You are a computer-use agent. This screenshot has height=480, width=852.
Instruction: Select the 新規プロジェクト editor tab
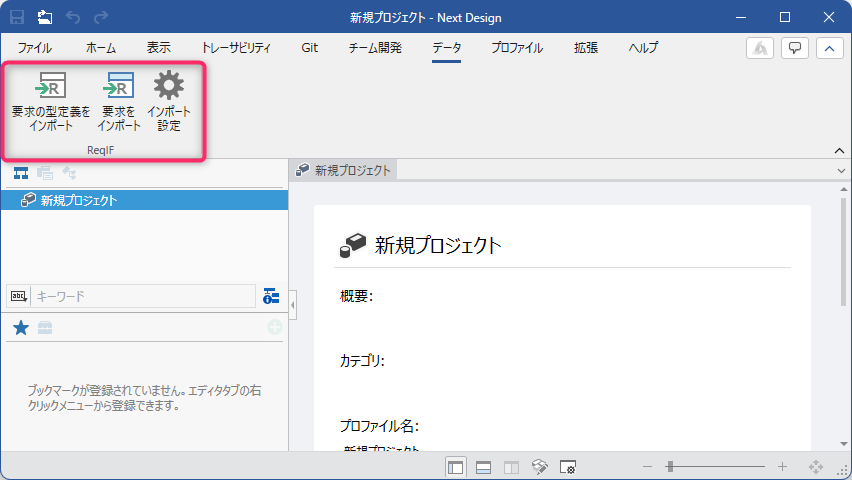(343, 170)
